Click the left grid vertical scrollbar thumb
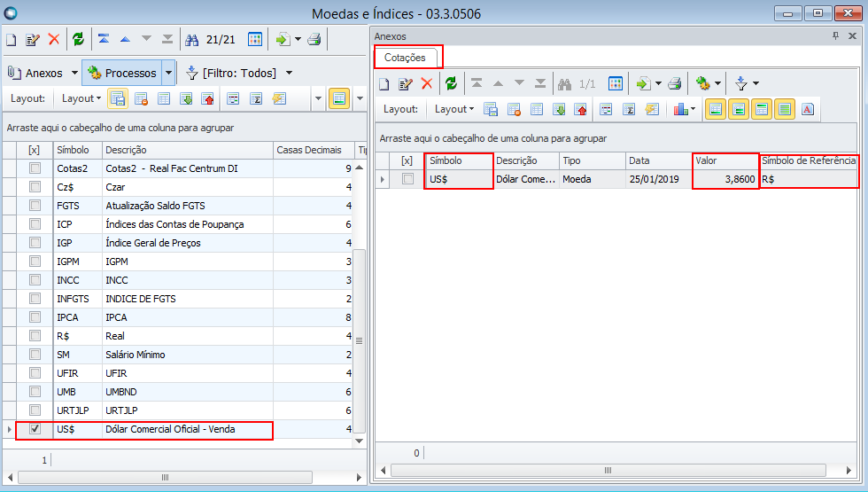This screenshot has width=868, height=492. coord(360,340)
